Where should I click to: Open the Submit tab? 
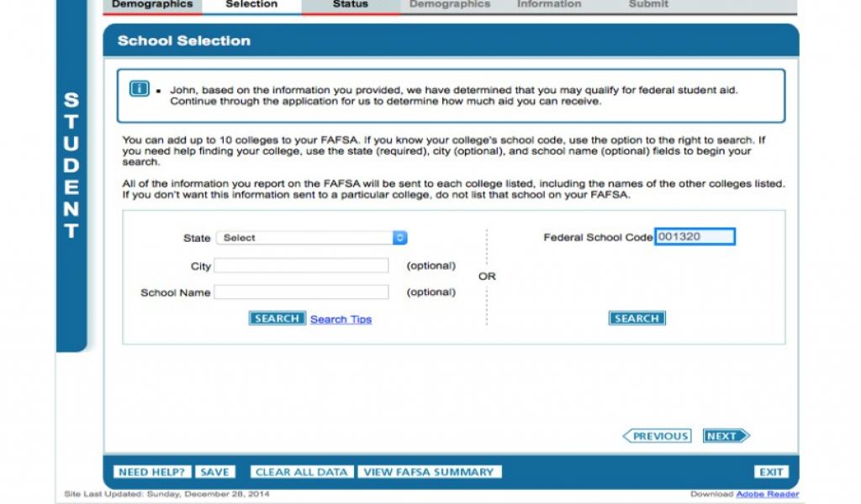point(648,5)
